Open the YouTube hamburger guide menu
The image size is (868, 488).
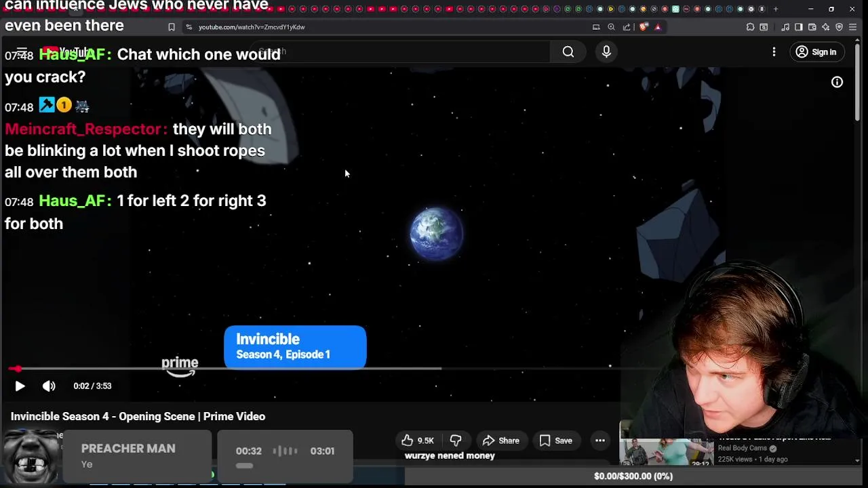22,52
